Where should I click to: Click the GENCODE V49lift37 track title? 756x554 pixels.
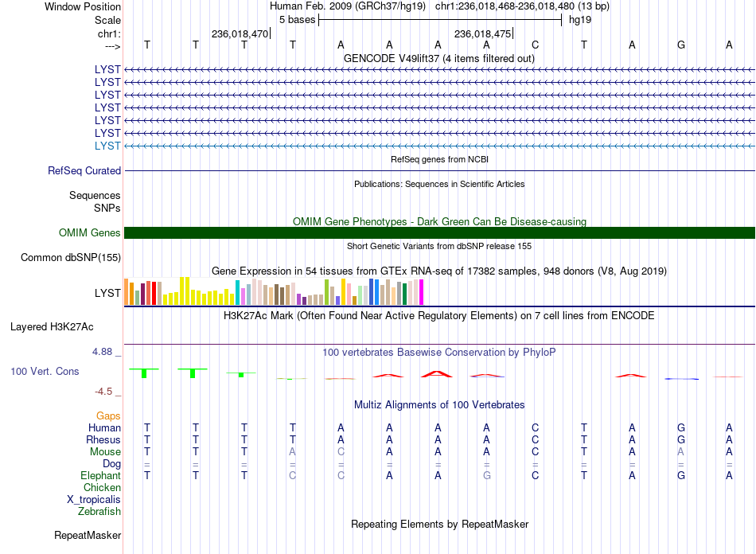pos(439,58)
